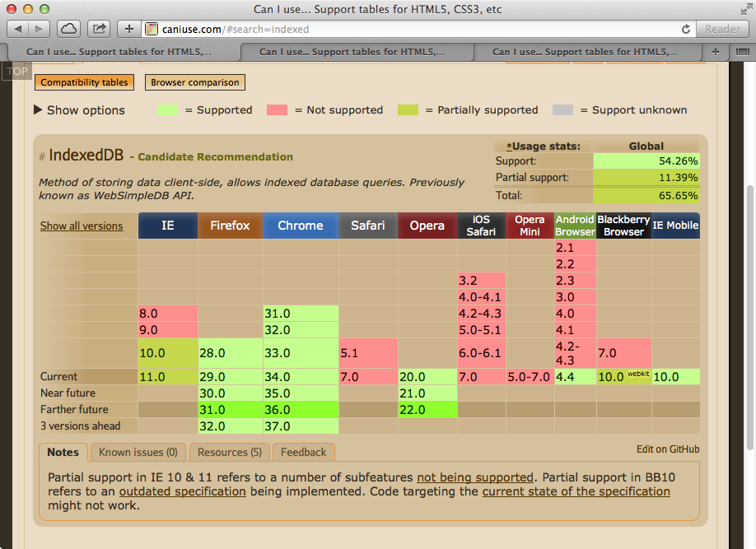Switch to the first Can I use tab
756x549 pixels.
tap(119, 52)
